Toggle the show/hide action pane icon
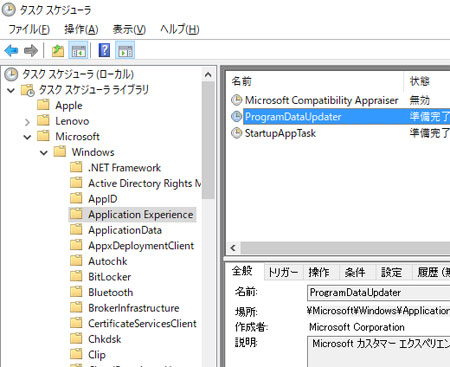Screen dimensions: 450x367 [125, 51]
